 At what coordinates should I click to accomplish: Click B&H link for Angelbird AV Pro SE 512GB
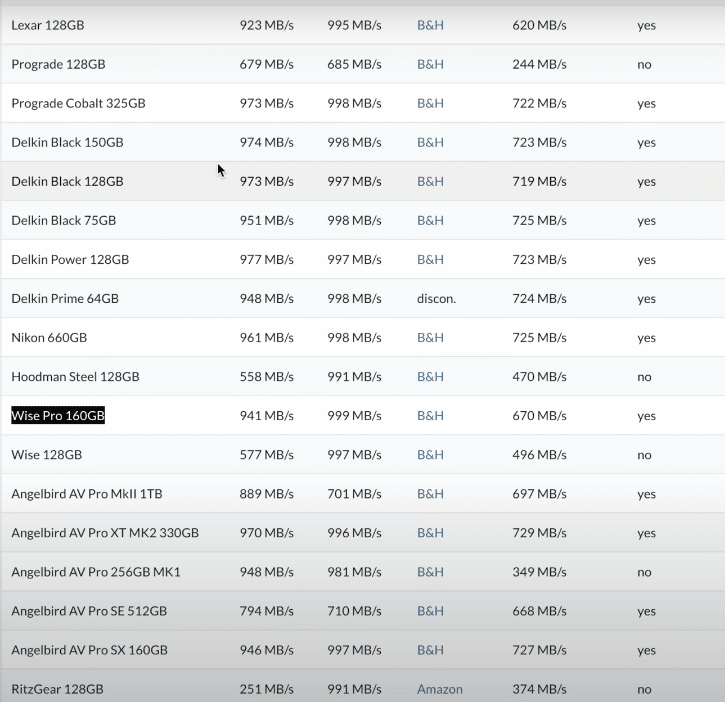(x=430, y=611)
